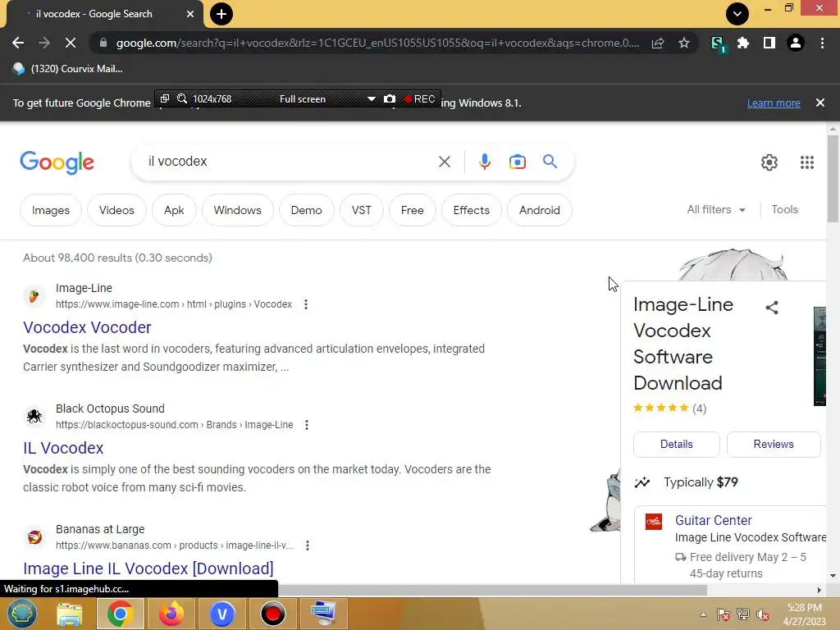This screenshot has height=630, width=840.
Task: Open the Chrome profile avatar
Action: point(796,43)
